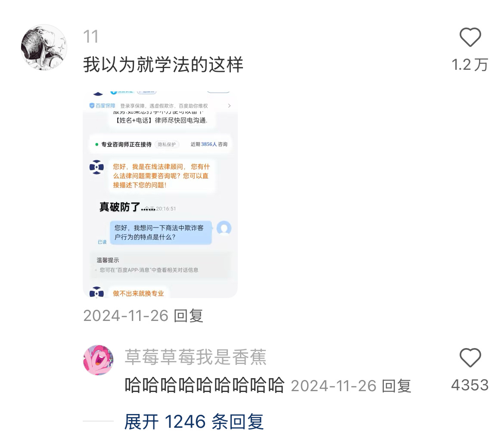Viewport: 504px width, 445px height.
Task: Open the username 草莓草莓我是香蕉 link
Action: click(196, 357)
